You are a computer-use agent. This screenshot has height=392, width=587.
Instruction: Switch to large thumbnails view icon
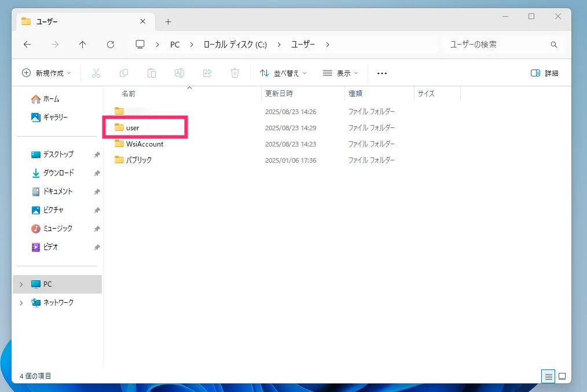point(562,376)
